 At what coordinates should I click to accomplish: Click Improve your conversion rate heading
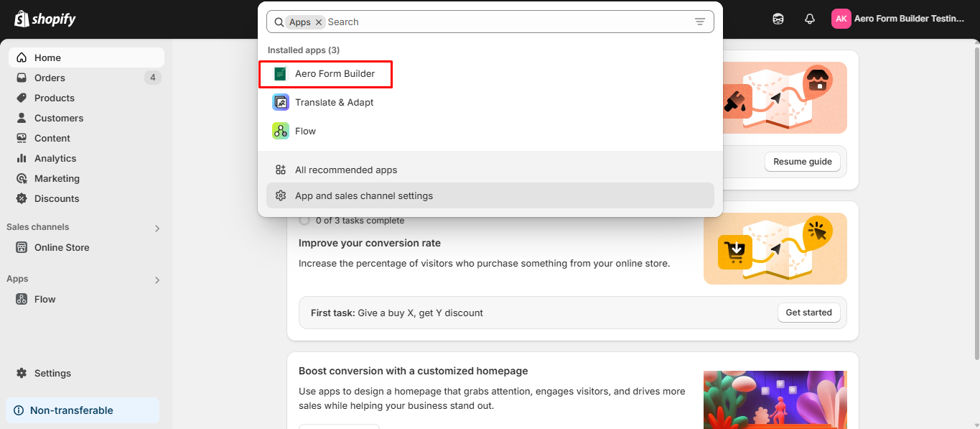point(370,243)
